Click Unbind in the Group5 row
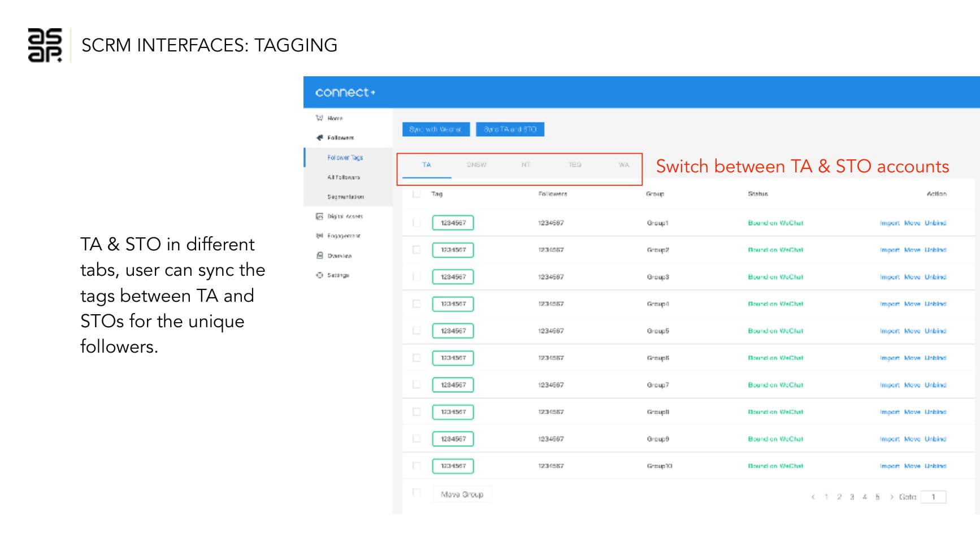The image size is (980, 551). click(935, 331)
